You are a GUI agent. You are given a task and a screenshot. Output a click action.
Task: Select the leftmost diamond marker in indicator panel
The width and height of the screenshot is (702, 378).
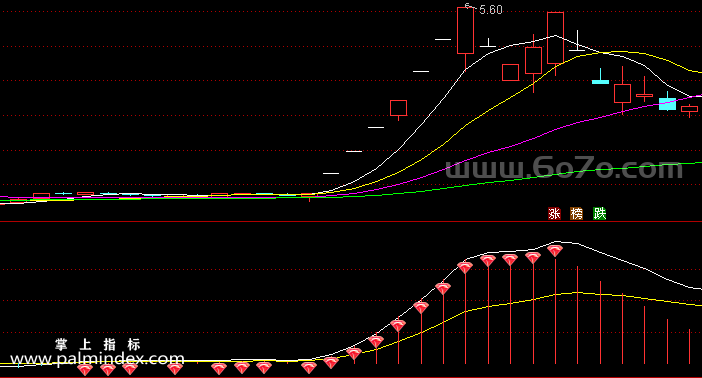click(85, 369)
